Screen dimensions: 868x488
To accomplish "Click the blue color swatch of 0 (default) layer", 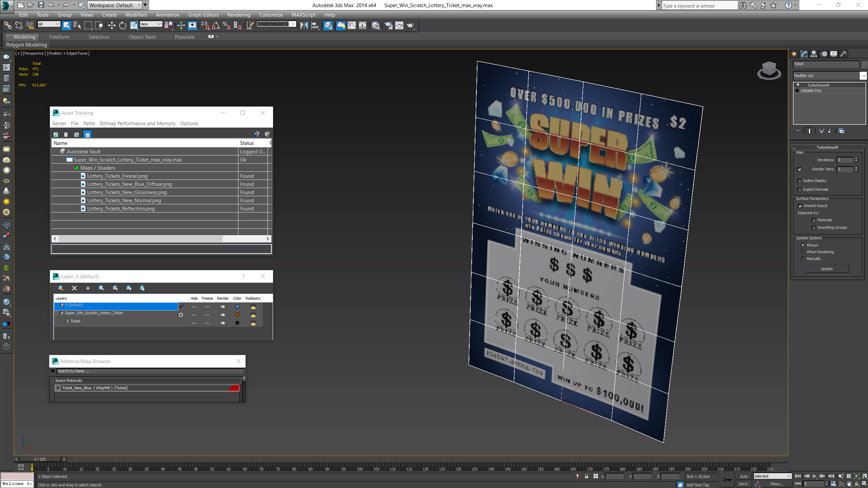I will pos(237,307).
